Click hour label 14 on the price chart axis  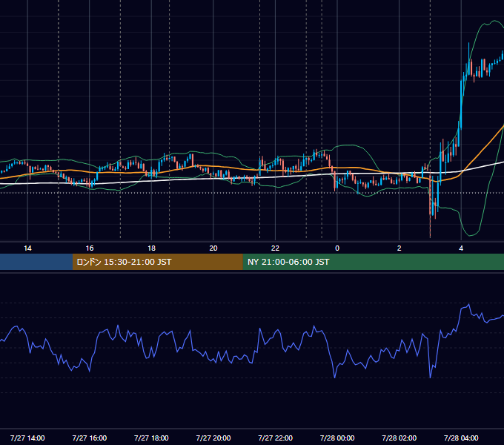(x=27, y=248)
